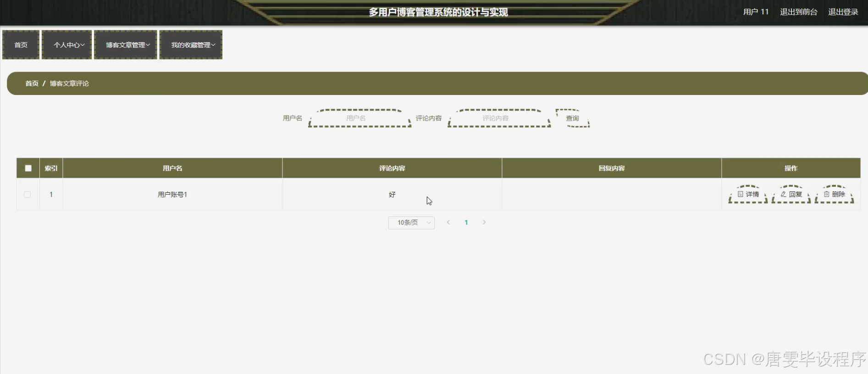Viewport: 868px width, 374px height.
Task: Expand the 我的收藏管理 menu
Action: pos(191,45)
